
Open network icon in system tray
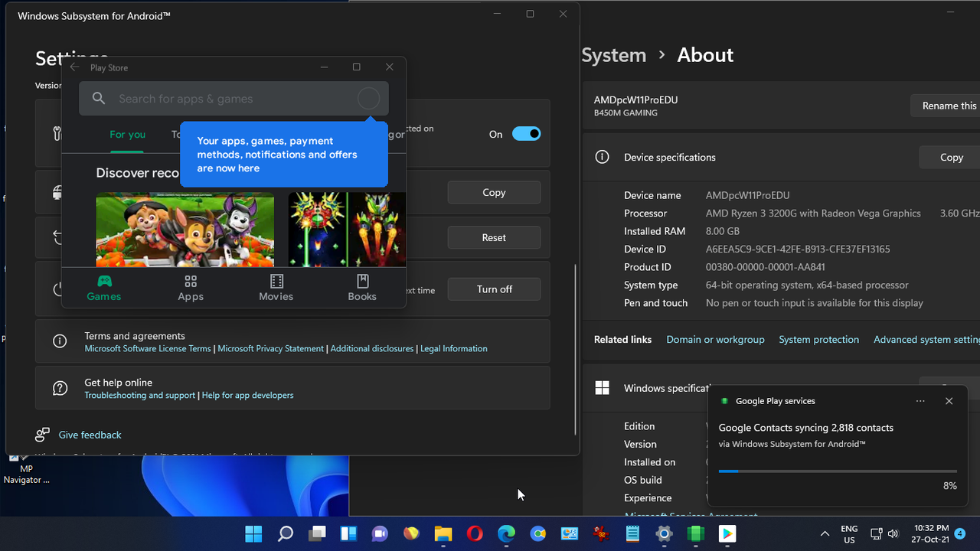click(x=877, y=533)
